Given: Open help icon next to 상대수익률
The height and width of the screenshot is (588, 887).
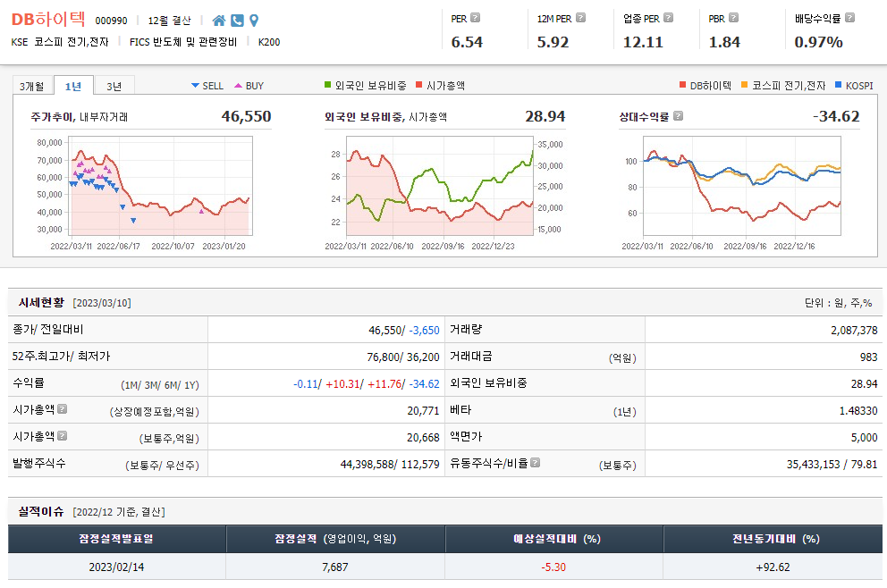Looking at the screenshot, I should click(679, 116).
